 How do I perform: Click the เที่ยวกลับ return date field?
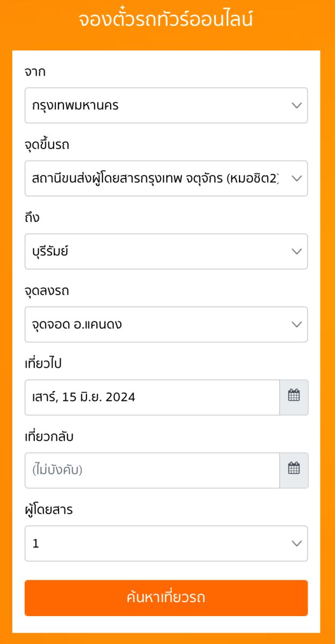(x=152, y=470)
